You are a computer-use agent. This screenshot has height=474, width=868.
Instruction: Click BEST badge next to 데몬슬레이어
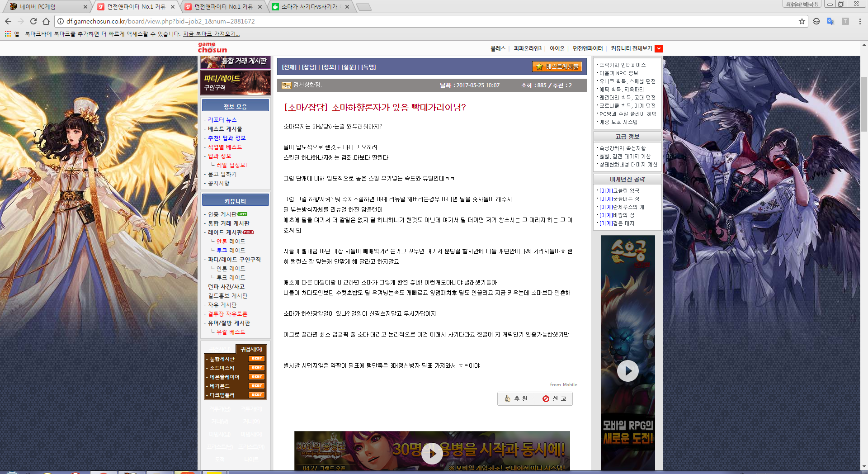pos(257,377)
